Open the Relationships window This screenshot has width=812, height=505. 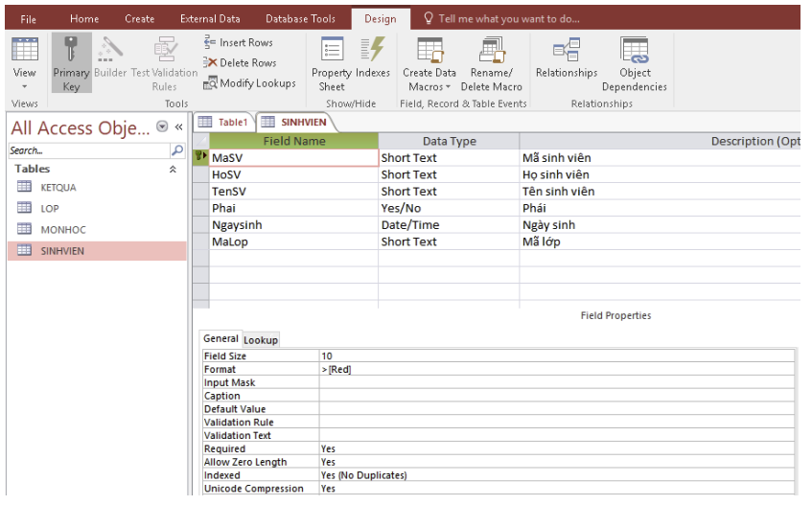click(566, 59)
